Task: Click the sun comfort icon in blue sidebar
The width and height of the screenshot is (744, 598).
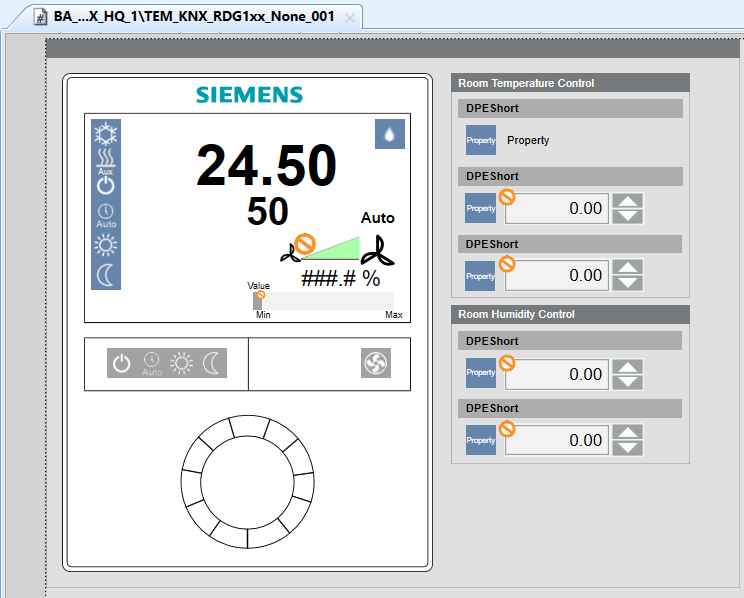Action: (x=106, y=245)
